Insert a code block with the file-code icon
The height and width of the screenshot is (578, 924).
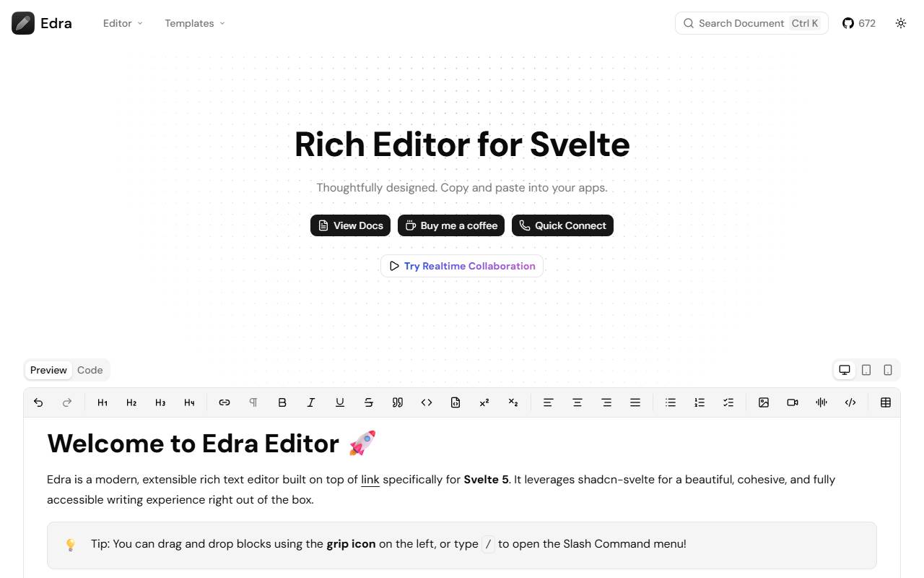click(456, 402)
